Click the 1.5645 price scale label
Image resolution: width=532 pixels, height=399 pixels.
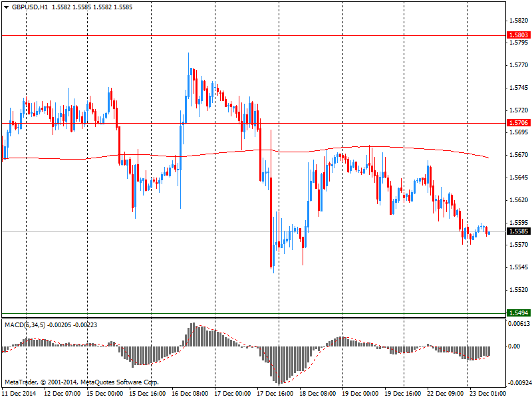(x=519, y=178)
